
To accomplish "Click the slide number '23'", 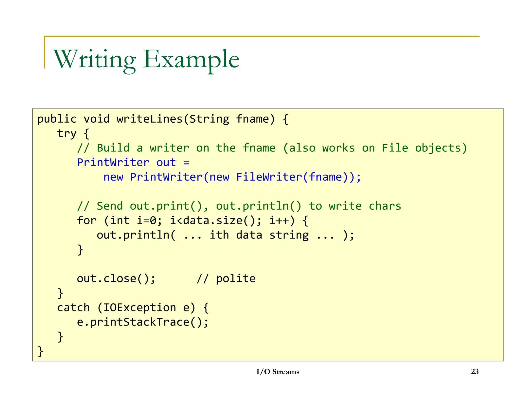I will (x=475, y=372).
